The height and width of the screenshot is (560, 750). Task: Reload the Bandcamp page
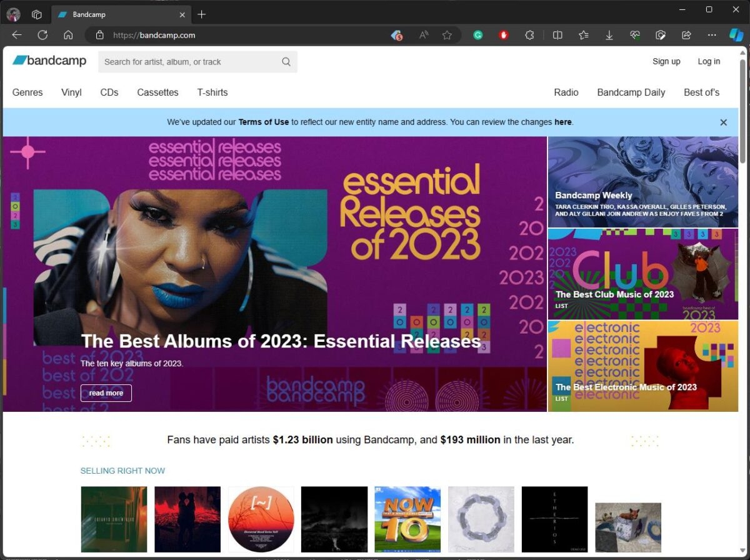[x=42, y=35]
